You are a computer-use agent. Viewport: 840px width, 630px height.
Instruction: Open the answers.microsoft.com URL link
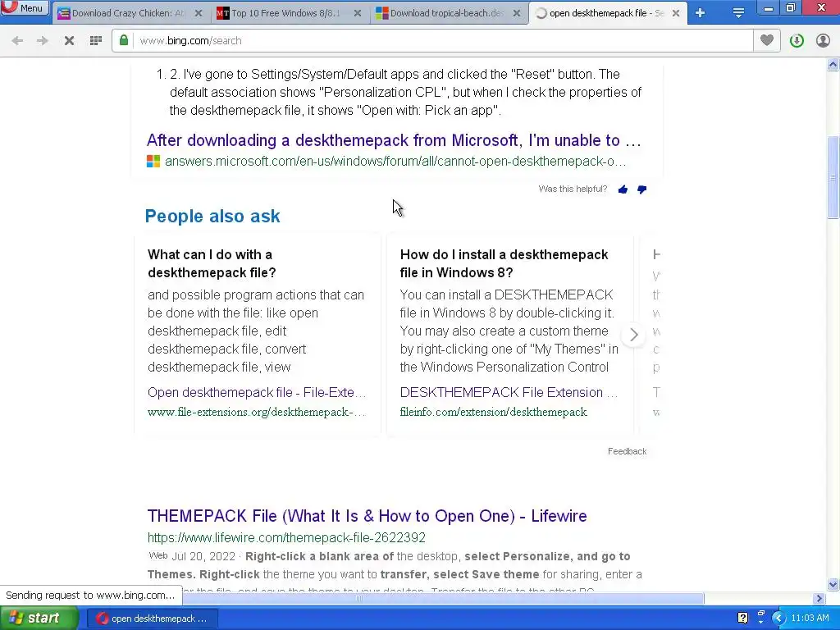(395, 162)
